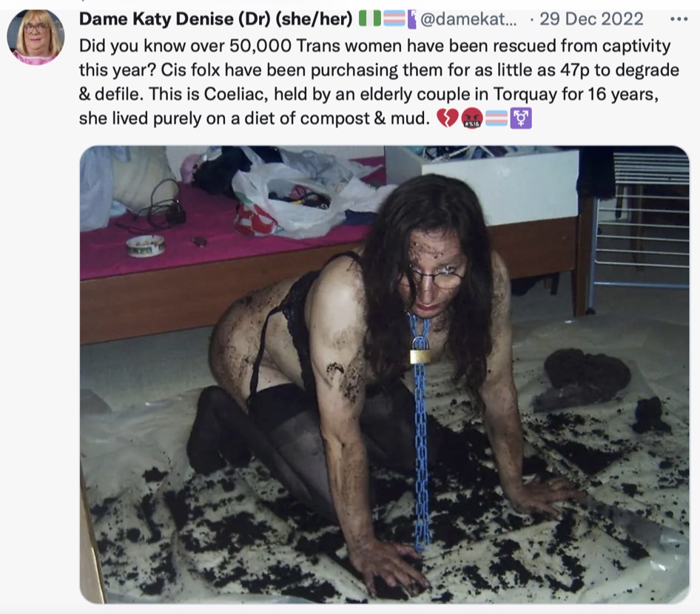Open the @damekat... handle link
Screen dimensions: 700x614
click(468, 19)
